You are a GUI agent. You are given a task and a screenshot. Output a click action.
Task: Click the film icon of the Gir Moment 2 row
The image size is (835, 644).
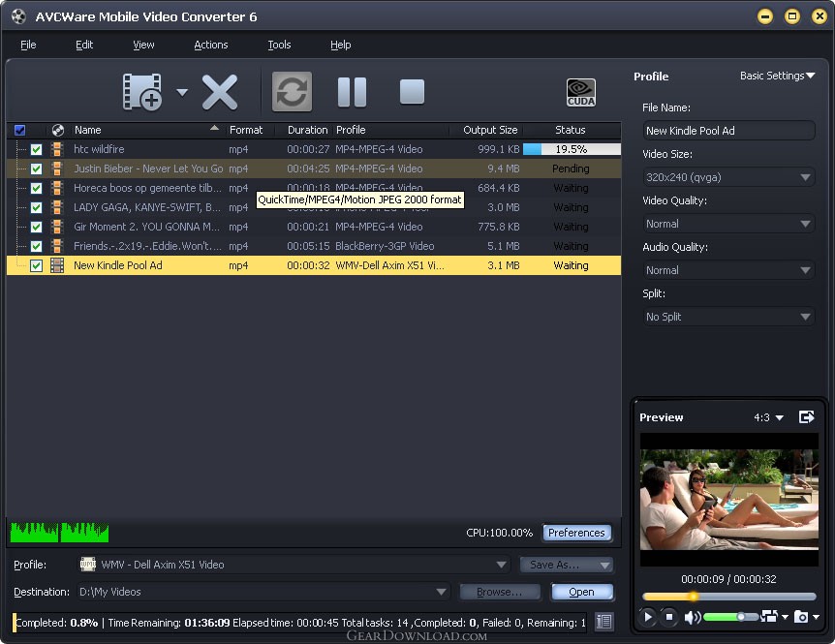tap(57, 227)
